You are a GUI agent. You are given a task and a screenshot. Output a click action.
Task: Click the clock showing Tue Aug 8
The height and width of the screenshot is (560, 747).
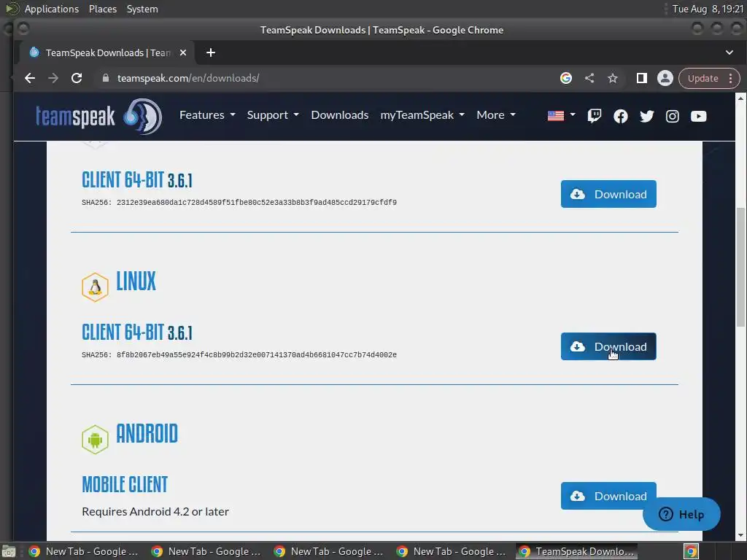click(x=708, y=9)
